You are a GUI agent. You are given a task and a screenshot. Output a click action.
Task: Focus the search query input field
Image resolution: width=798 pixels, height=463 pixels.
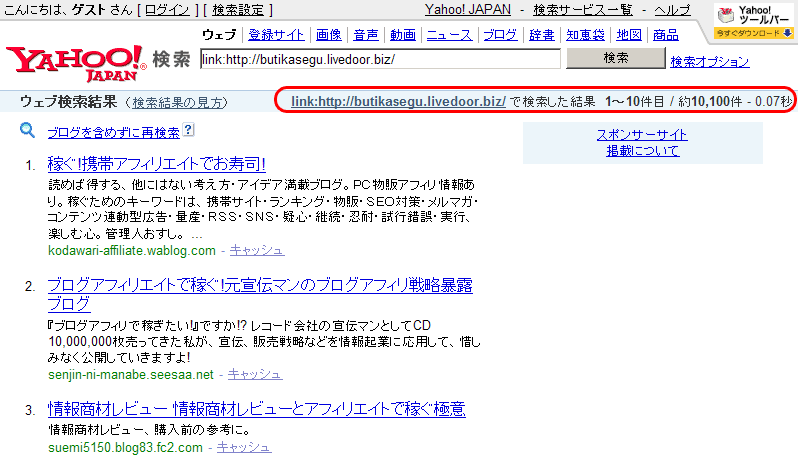coord(380,59)
